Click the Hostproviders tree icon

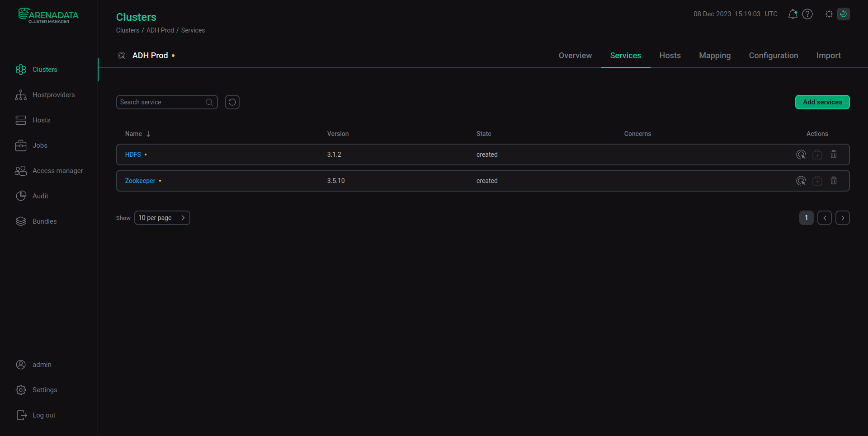coord(21,95)
